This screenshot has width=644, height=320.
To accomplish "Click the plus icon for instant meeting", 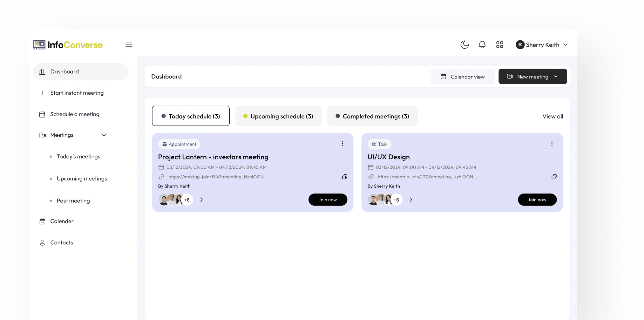I will pyautogui.click(x=42, y=93).
